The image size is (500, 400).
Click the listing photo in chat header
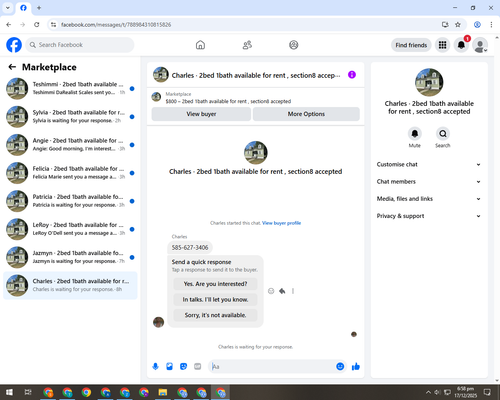161,75
